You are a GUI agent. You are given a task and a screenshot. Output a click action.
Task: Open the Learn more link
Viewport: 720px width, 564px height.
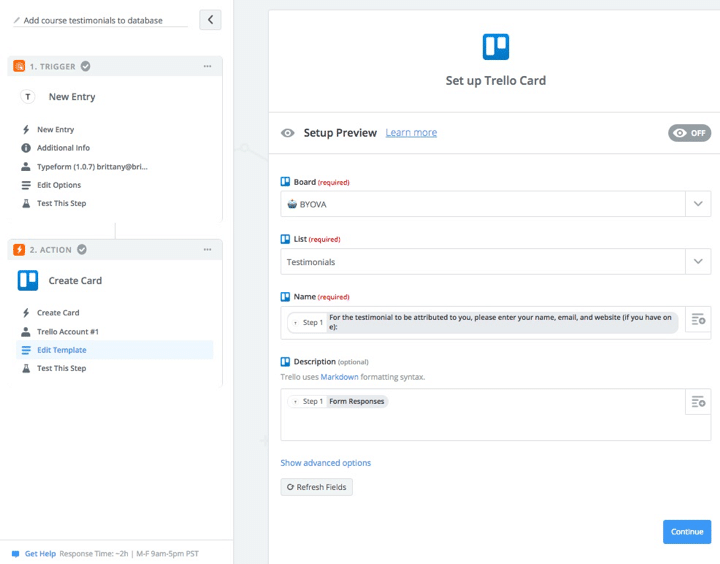tap(411, 133)
